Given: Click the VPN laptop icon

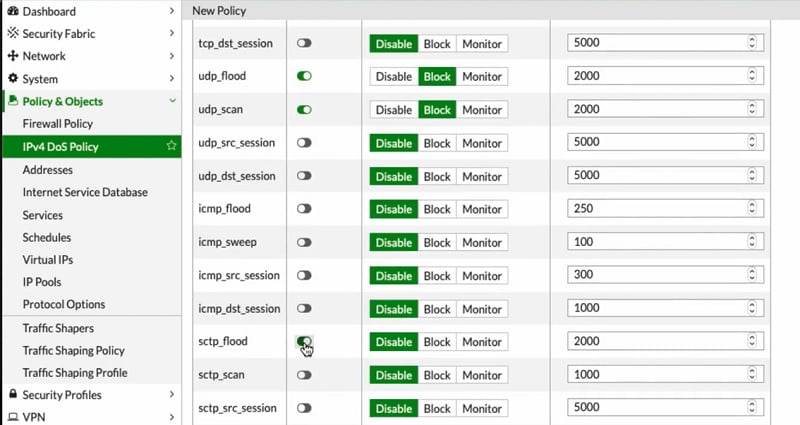Looking at the screenshot, I should [x=13, y=417].
